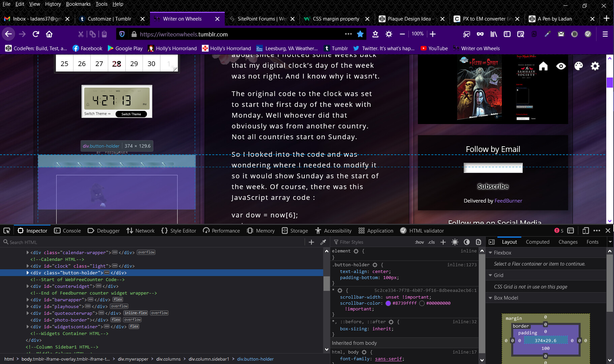Click the Follow by Email input field

(493, 168)
